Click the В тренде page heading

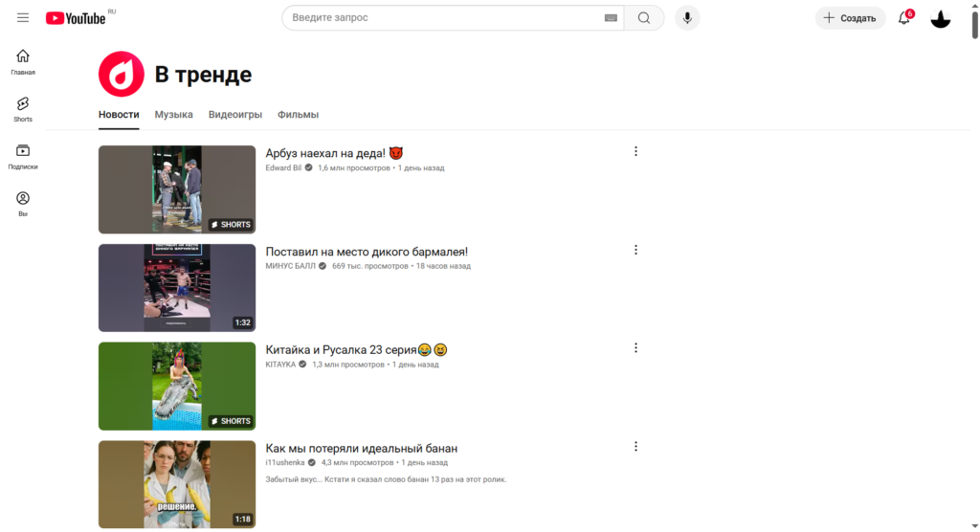pos(203,75)
